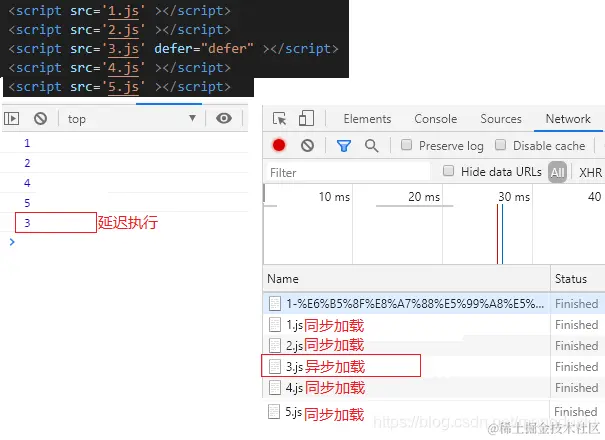The image size is (605, 440).
Task: Click the Finished status of 4.js
Action: click(576, 388)
